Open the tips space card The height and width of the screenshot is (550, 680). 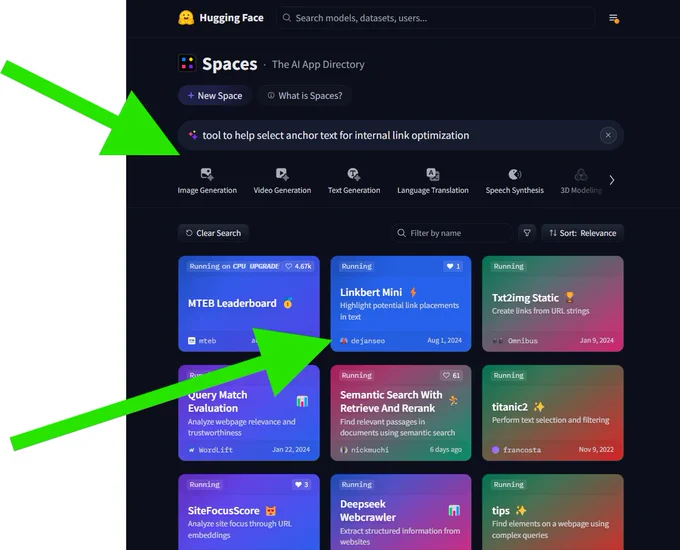click(x=553, y=512)
